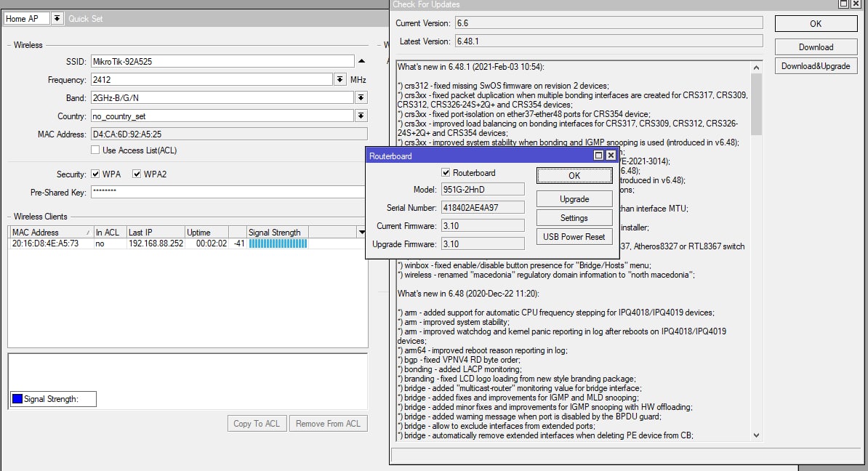The width and height of the screenshot is (868, 471).
Task: Sort by Last IP column header
Action: tap(156, 233)
